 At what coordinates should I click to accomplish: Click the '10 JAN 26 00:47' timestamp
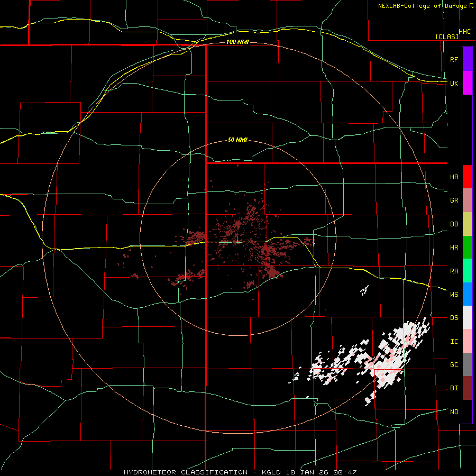tap(321, 472)
